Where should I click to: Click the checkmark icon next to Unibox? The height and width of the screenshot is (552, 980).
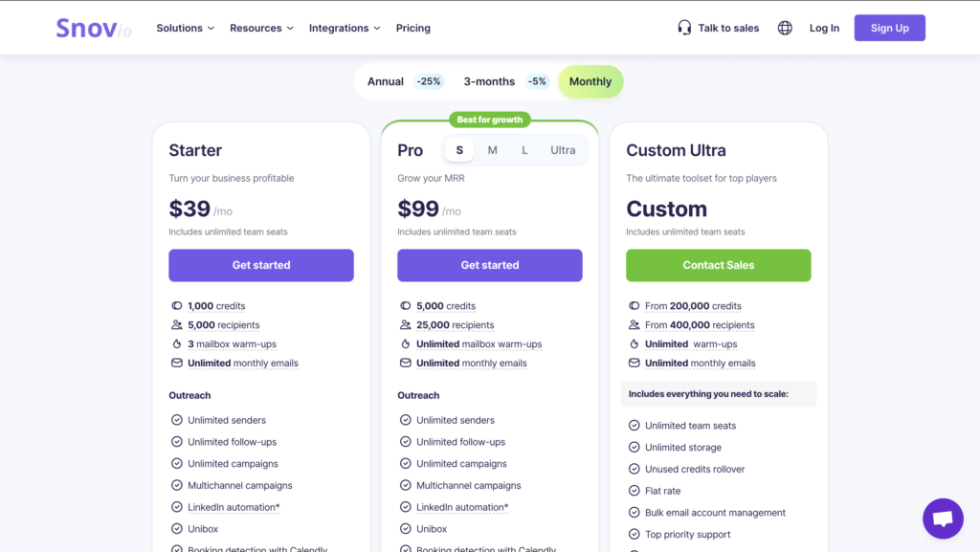pos(176,528)
